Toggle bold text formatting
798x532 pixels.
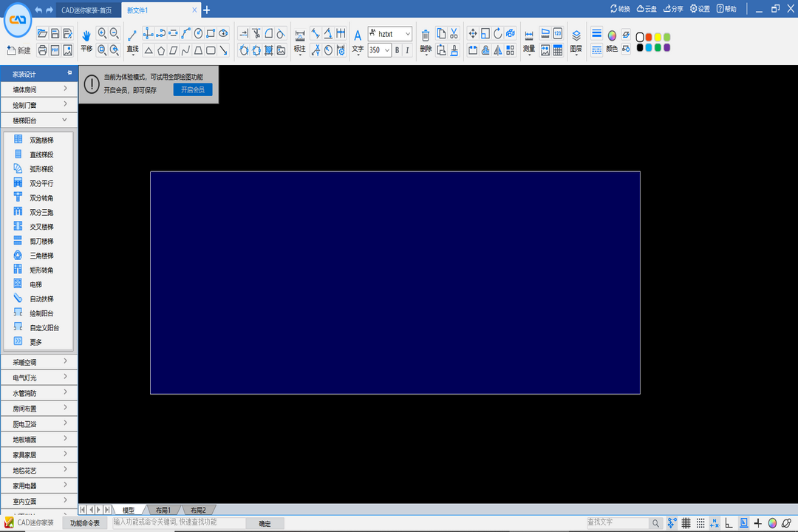[x=397, y=50]
